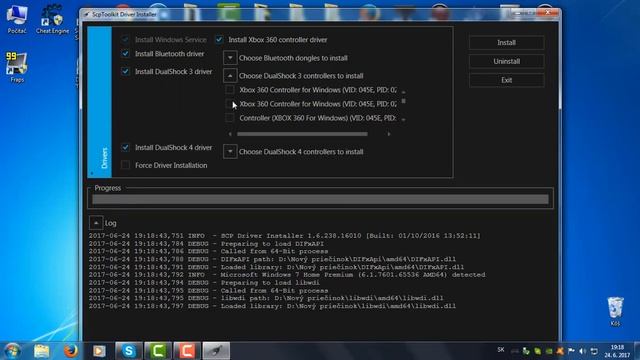Click log line about SCP Driver Installer version
This screenshot has height=360, width=640.
pos(284,236)
